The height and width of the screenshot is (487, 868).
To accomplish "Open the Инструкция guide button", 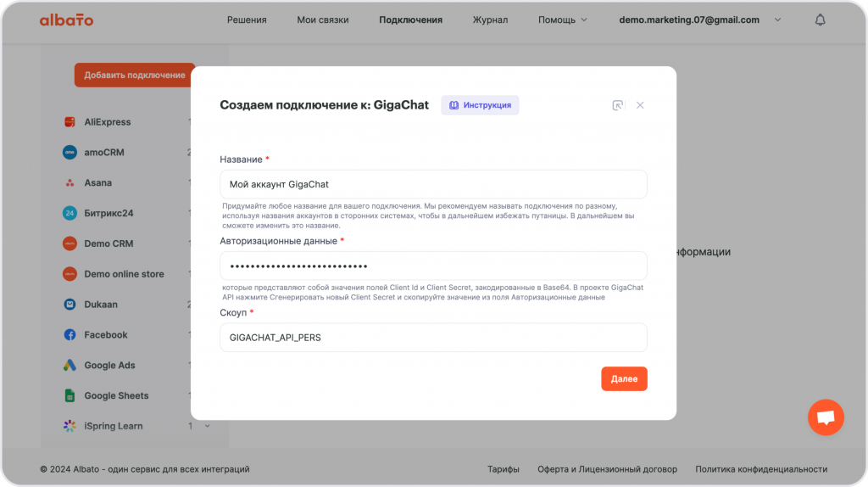I will pos(480,105).
